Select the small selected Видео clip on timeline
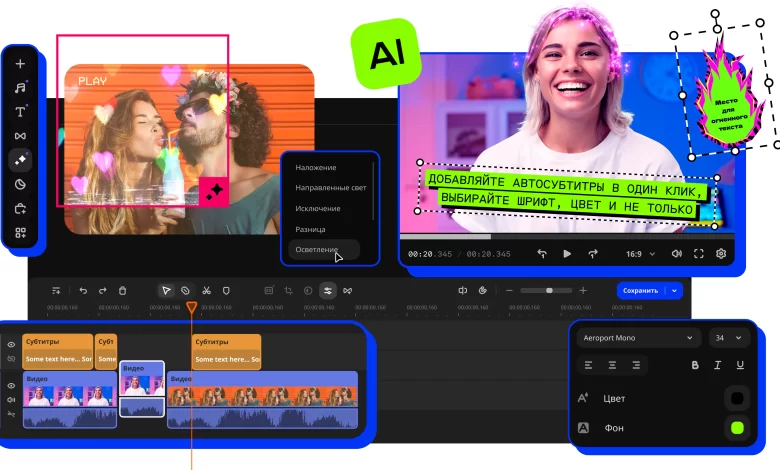Image resolution: width=780 pixels, height=470 pixels. (x=142, y=388)
